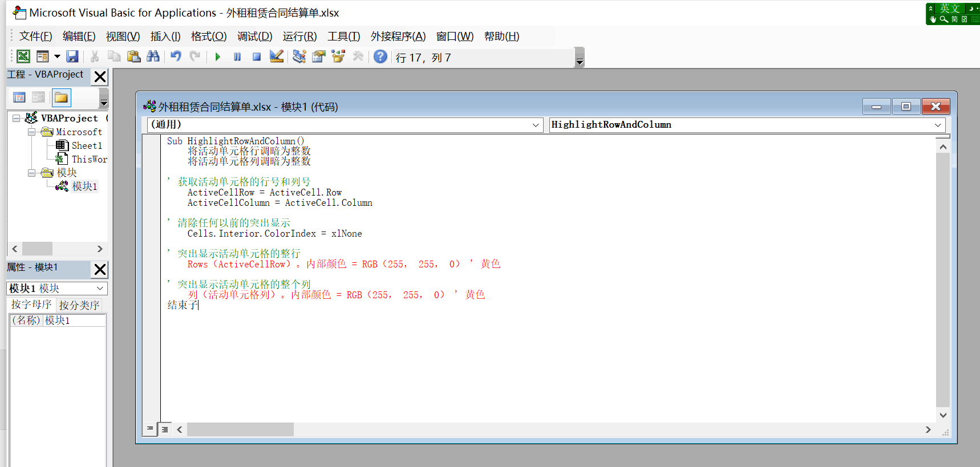Open the Insert object dropdown arrow
The height and width of the screenshot is (467, 980).
tap(57, 56)
